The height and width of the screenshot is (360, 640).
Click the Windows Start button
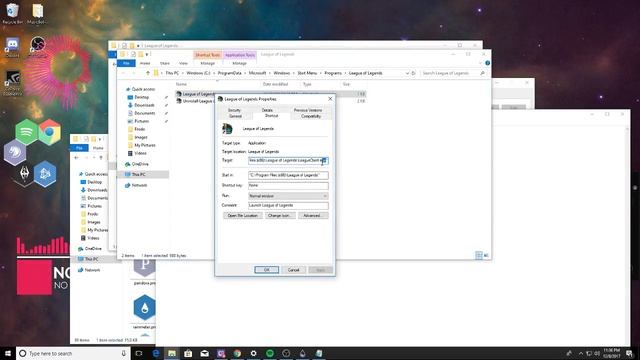pos(8,353)
